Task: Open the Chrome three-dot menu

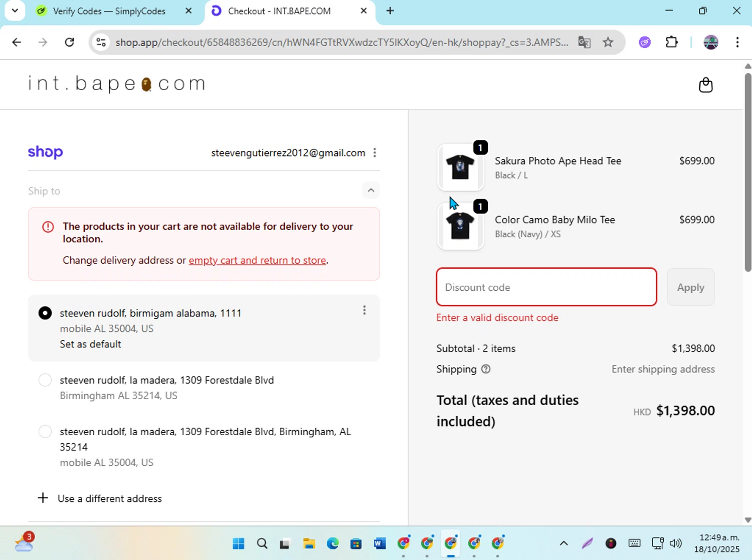Action: point(737,42)
